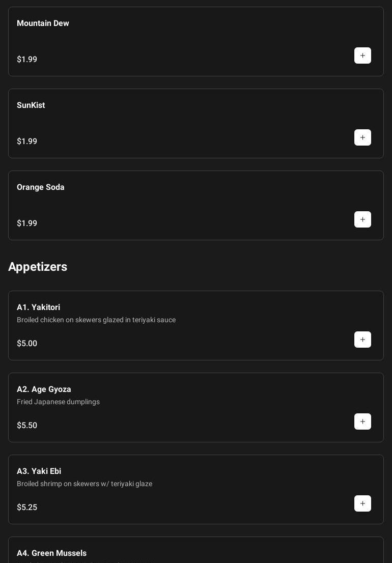The width and height of the screenshot is (392, 563).
Task: Add Mountain Dew to the order
Action: point(362,55)
